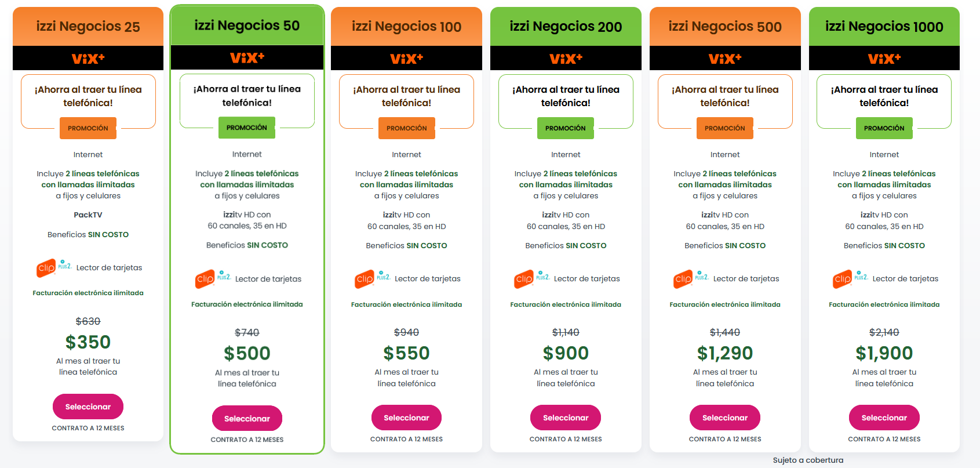Select the izzi Negocios 25 plan

88,407
